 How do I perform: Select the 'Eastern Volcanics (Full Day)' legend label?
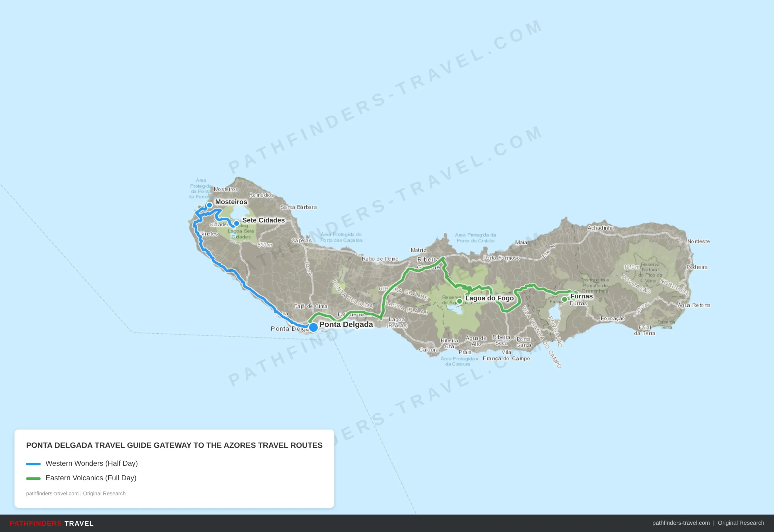tap(91, 478)
